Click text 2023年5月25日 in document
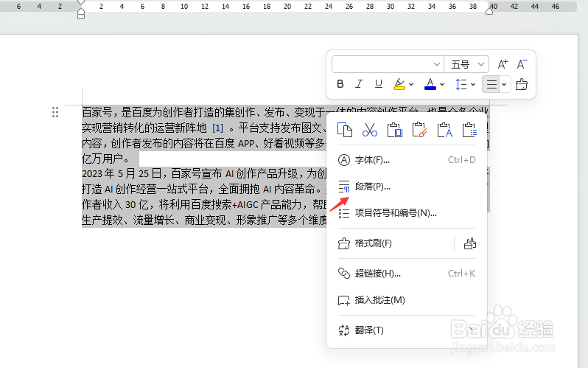The height and width of the screenshot is (368, 588). point(122,173)
